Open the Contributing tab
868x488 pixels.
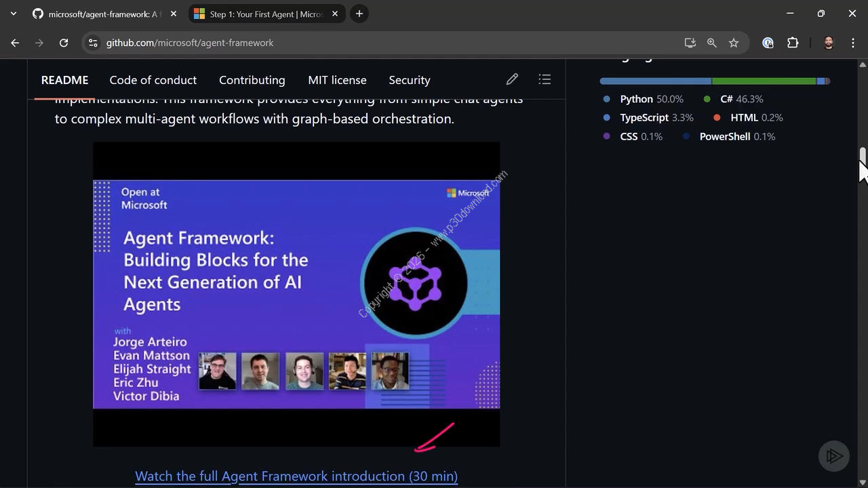(x=252, y=80)
